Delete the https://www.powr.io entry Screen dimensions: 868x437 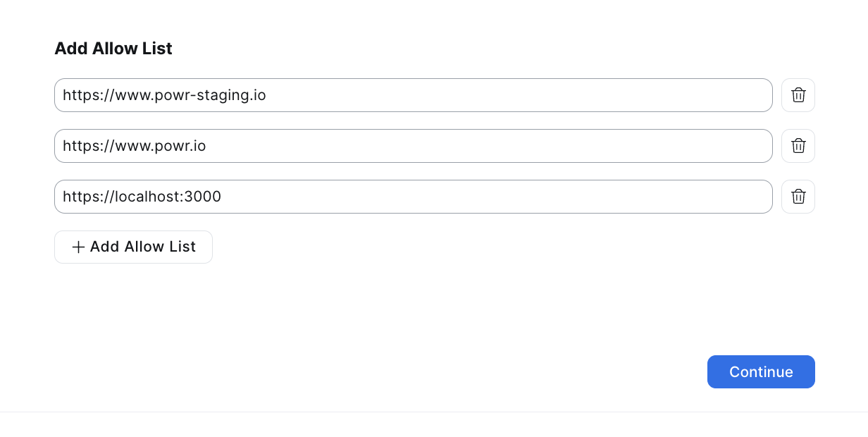coord(798,146)
